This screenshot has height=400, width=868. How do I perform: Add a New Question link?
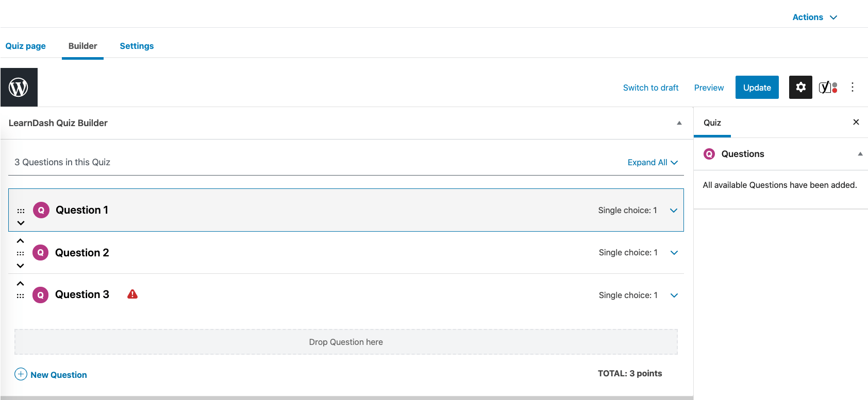59,375
